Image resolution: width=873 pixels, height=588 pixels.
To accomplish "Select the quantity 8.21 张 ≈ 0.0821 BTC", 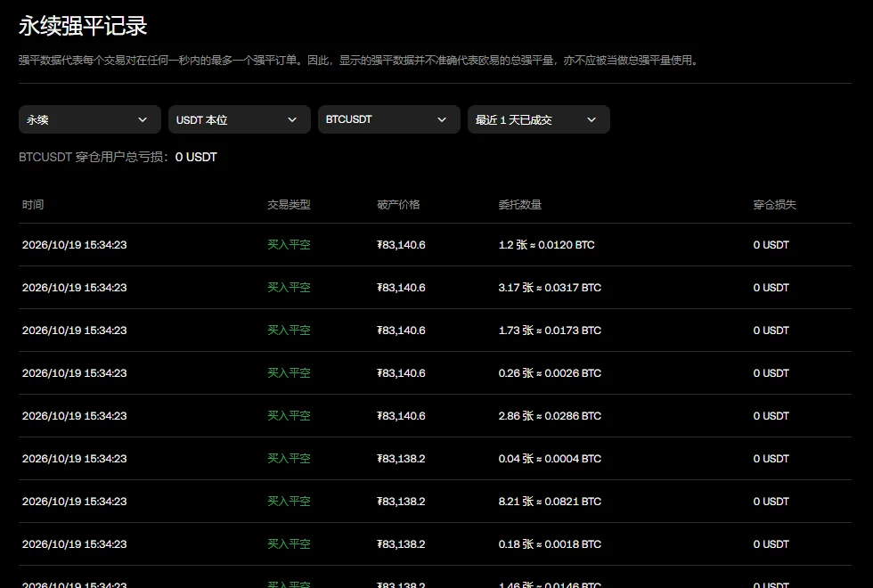I will pos(551,502).
